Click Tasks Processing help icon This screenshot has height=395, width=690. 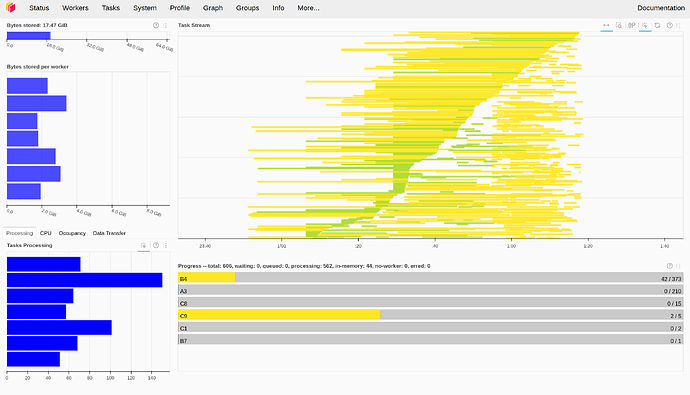pyautogui.click(x=156, y=245)
